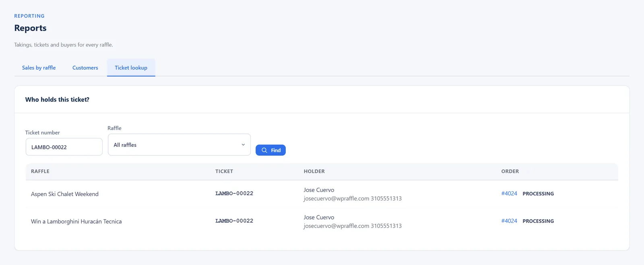
Task: Select LAMBO-00022 ticket in Lamborghini row
Action: pos(234,221)
